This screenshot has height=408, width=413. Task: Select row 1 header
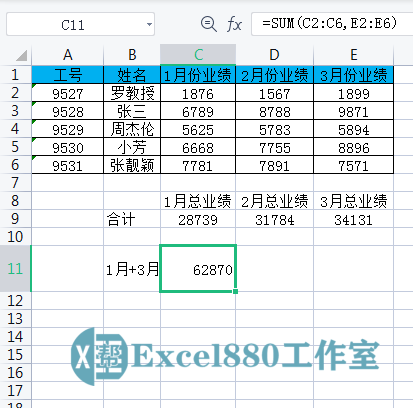[15, 75]
